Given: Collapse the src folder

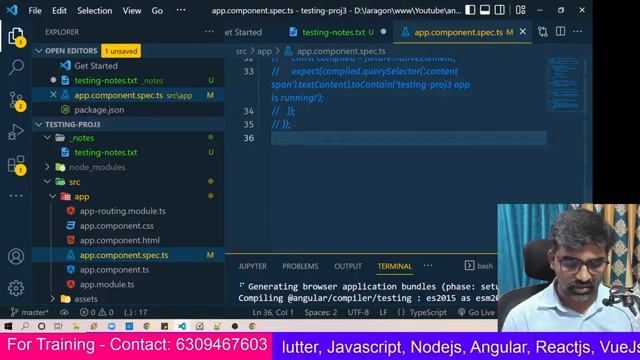Looking at the screenshot, I should 47,182.
